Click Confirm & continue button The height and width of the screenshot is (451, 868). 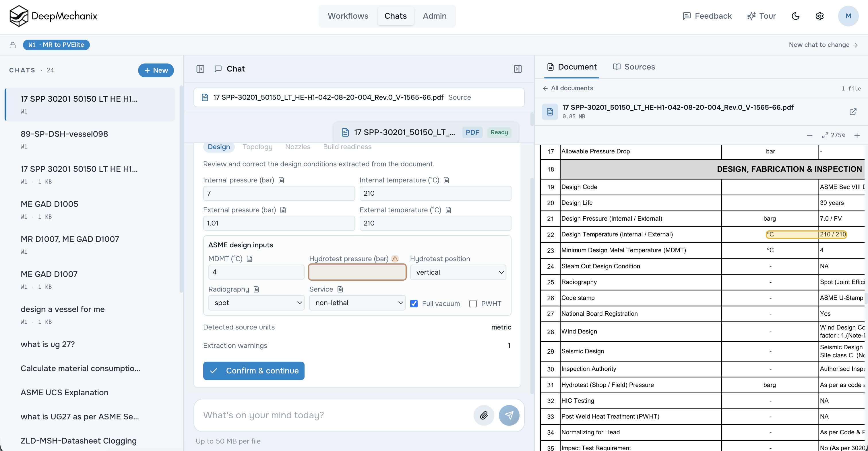pyautogui.click(x=254, y=371)
